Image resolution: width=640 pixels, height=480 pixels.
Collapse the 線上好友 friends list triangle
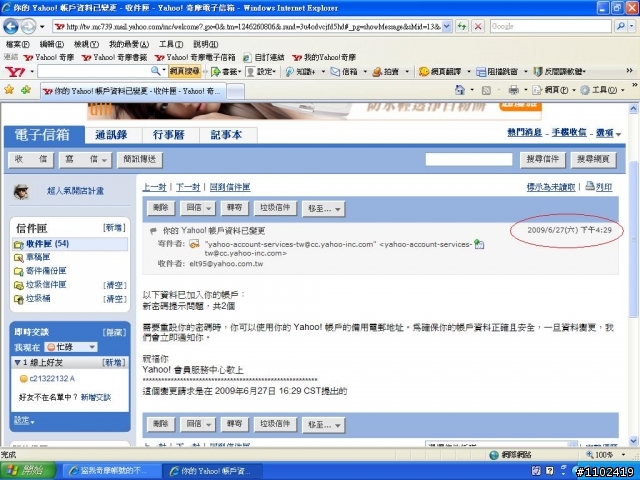[17, 362]
